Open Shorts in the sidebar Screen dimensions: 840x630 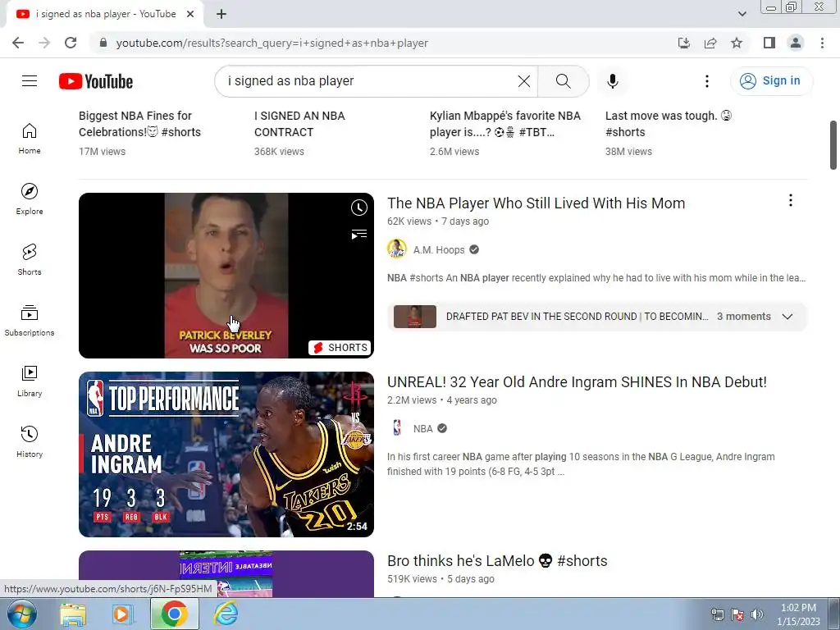coord(30,260)
